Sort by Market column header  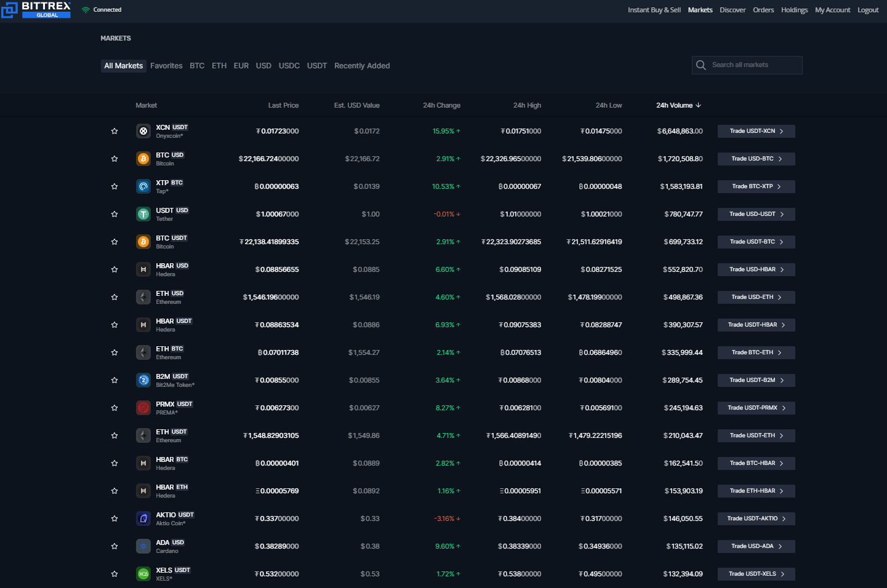coord(146,105)
